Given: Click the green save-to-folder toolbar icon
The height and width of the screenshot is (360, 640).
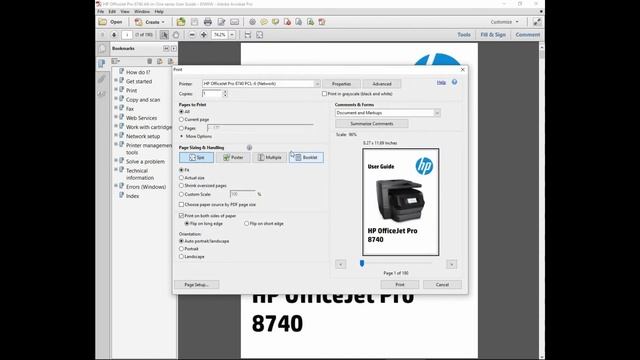Looking at the screenshot, I should tap(181, 22).
